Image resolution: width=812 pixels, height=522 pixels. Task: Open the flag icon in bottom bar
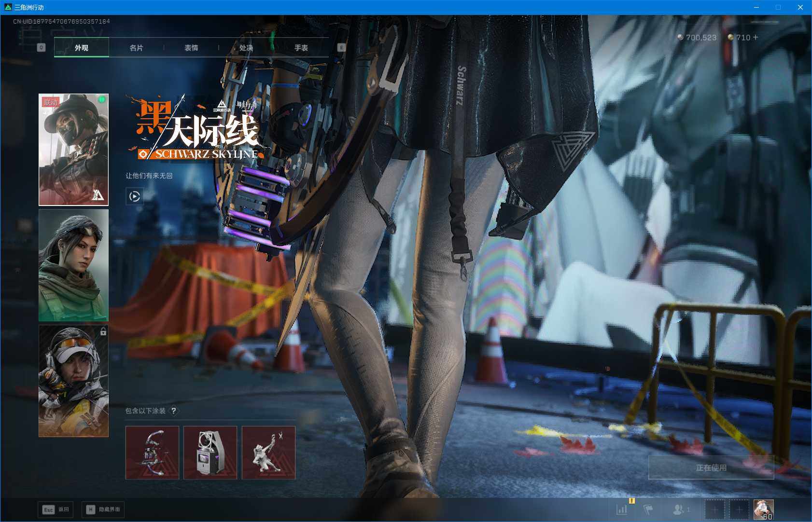648,509
